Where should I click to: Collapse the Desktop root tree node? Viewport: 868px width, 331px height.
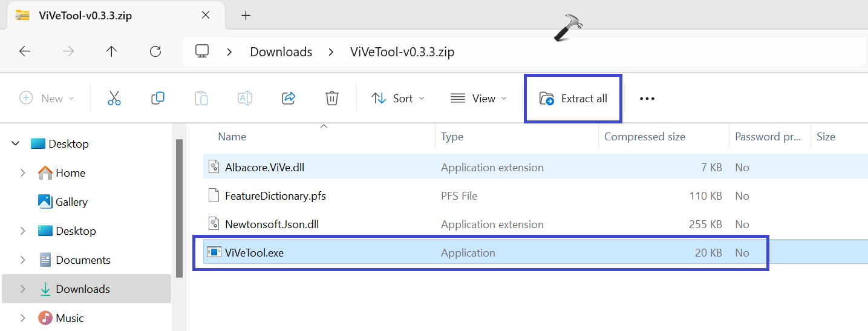pos(15,144)
